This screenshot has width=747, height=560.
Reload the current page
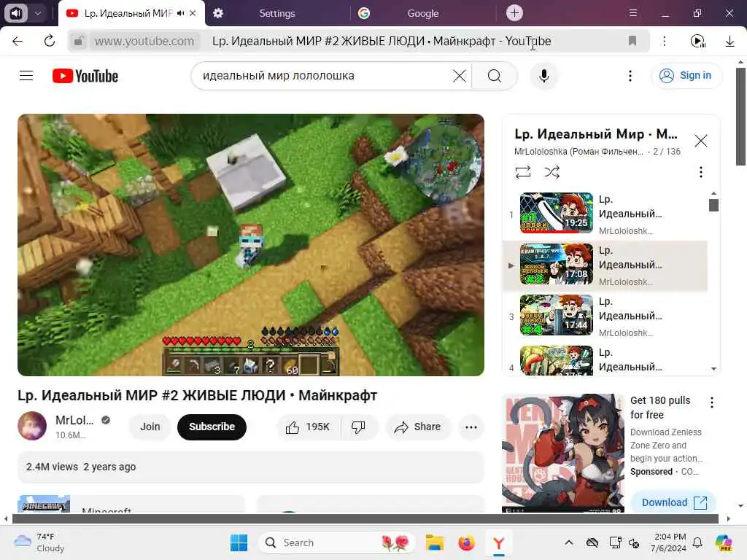click(x=49, y=41)
